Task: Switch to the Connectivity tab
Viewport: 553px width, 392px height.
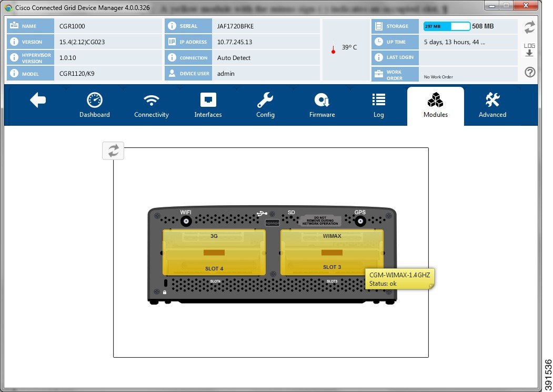Action: pos(152,105)
